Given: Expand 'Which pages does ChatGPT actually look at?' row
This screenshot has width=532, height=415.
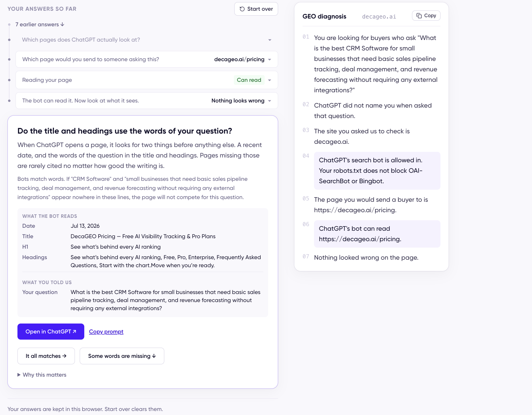Looking at the screenshot, I should pos(147,40).
